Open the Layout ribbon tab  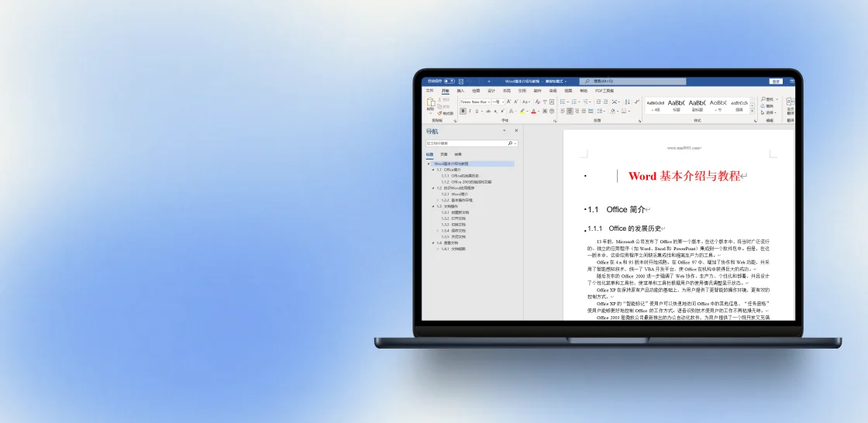(x=507, y=90)
